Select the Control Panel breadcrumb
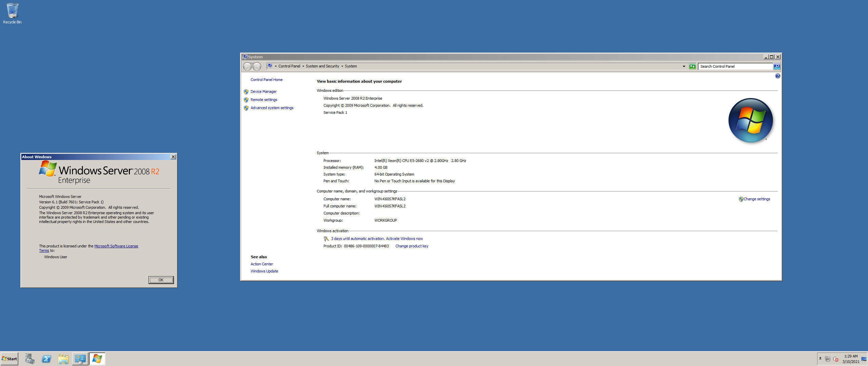The image size is (868, 366). click(289, 66)
